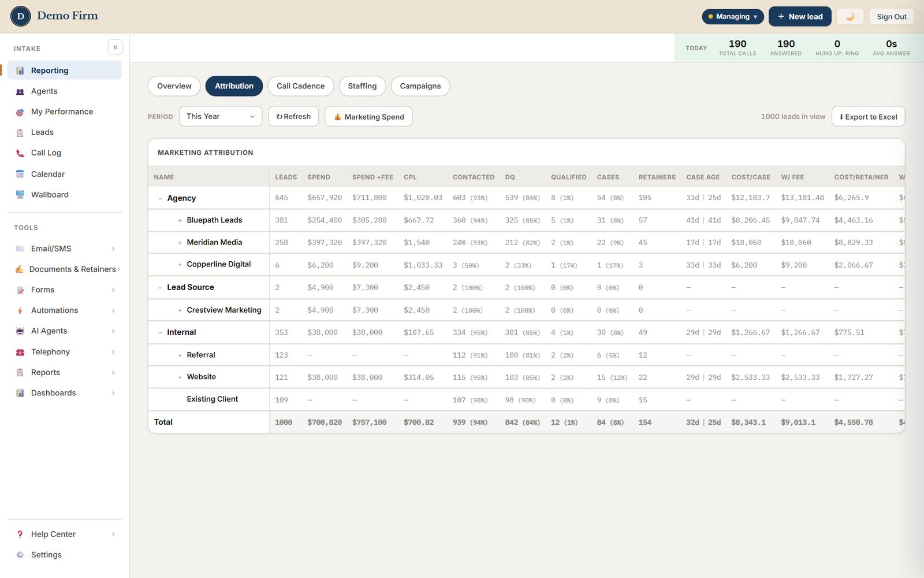Expand the Referral row

pyautogui.click(x=180, y=355)
